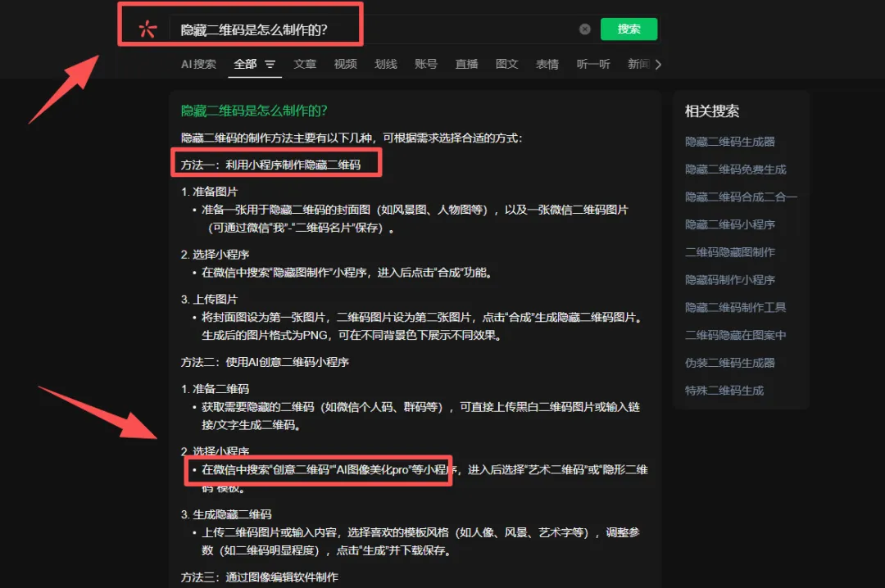Viewport: 885px width, 588px height.
Task: Open the 图文 tab
Action: pos(507,65)
